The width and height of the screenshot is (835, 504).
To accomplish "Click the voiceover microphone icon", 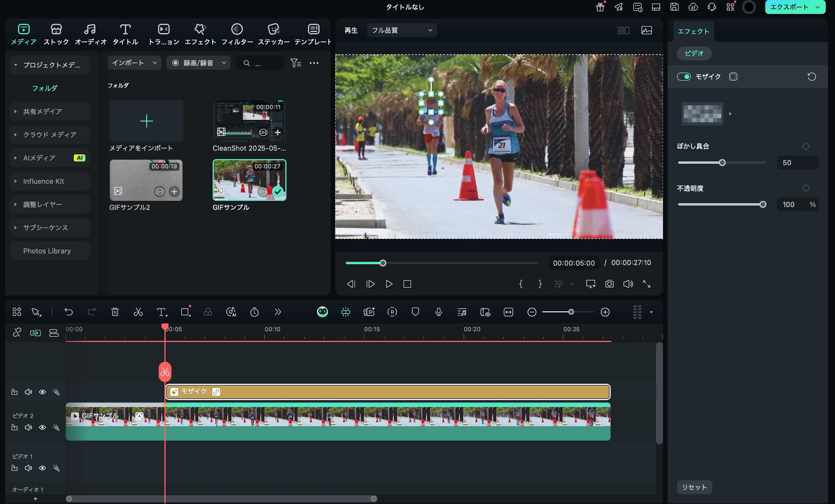I will tap(438, 312).
